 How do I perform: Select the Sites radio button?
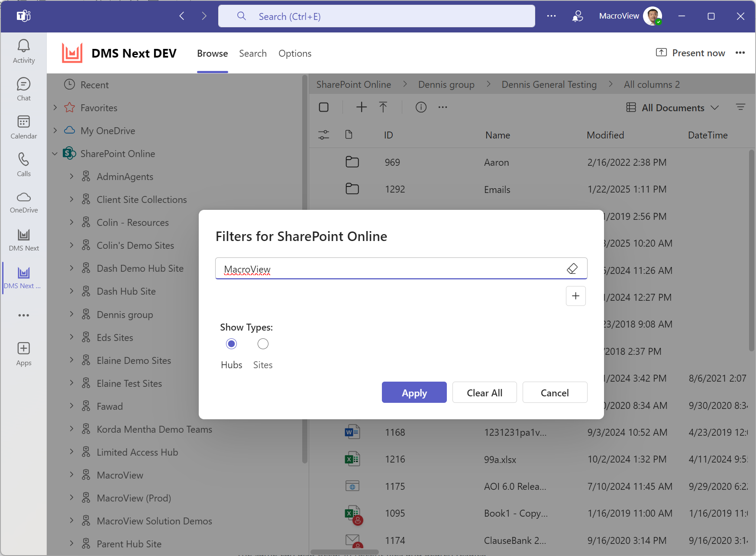click(x=263, y=344)
